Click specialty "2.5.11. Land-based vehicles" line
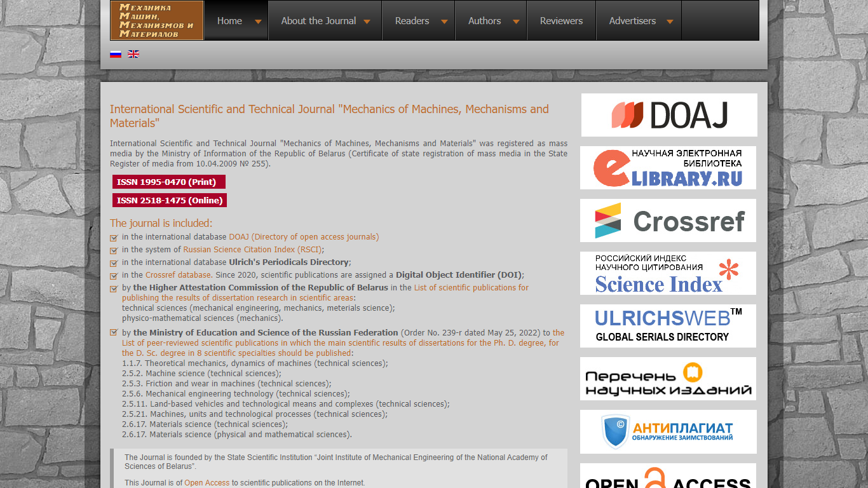 (286, 404)
